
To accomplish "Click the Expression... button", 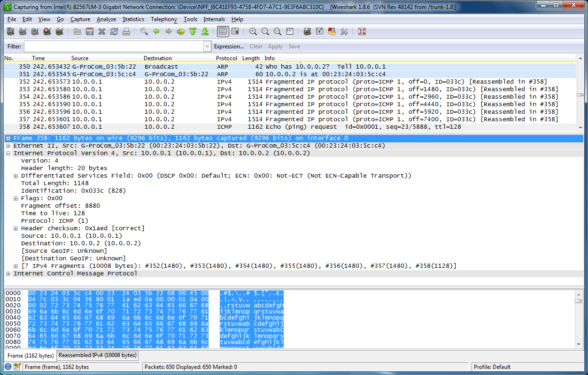I will [229, 47].
